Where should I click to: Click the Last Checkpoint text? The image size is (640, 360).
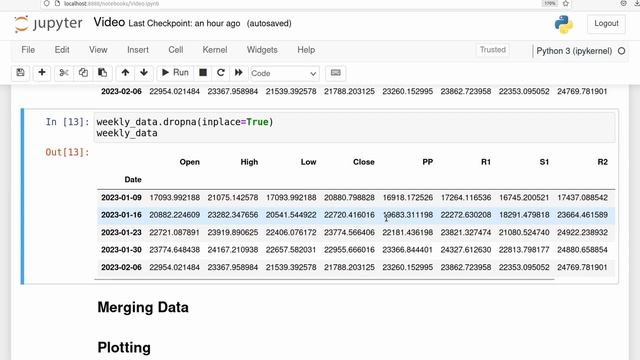click(184, 23)
